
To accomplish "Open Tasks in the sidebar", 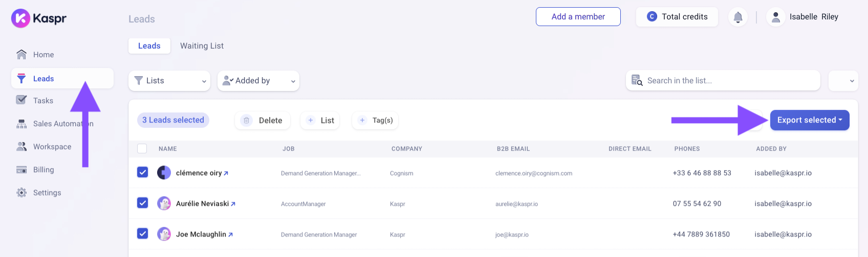I will (x=43, y=101).
